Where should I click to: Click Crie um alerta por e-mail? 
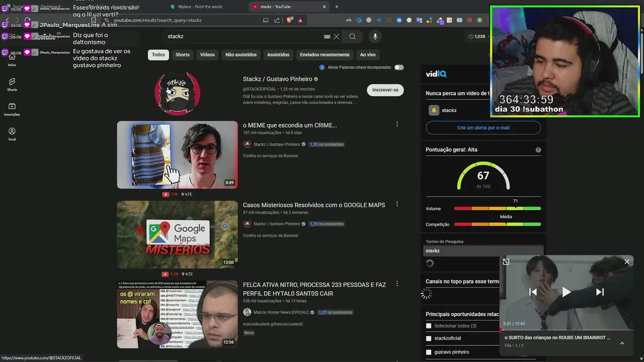(x=483, y=128)
